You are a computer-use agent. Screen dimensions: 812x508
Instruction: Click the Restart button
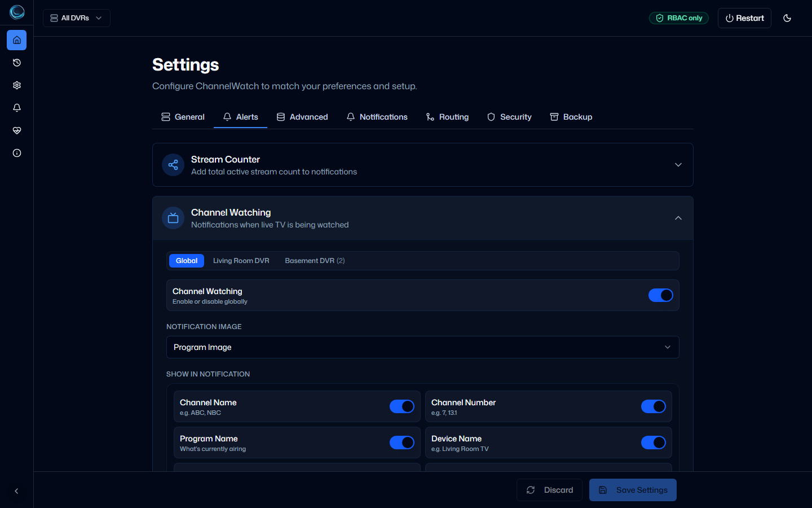(744, 18)
